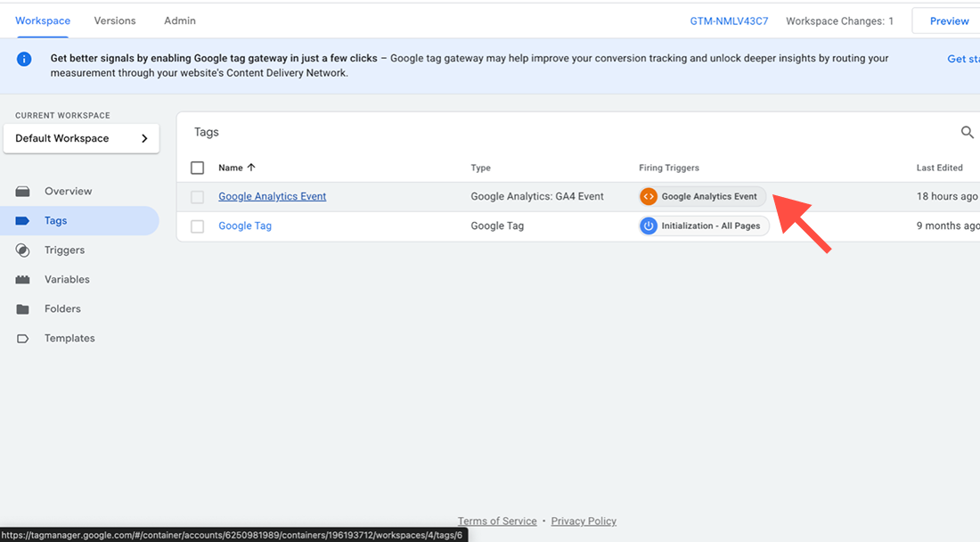This screenshot has width=980, height=542.
Task: Open the Terms of Service link
Action: (x=497, y=521)
